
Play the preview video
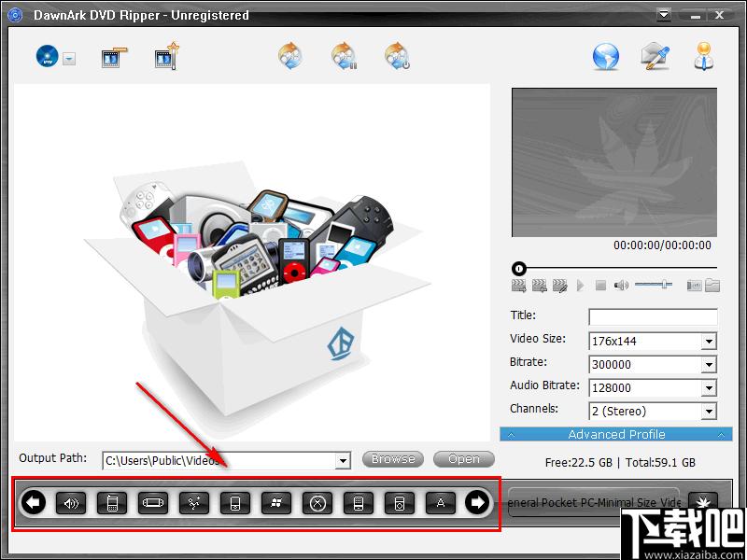pyautogui.click(x=580, y=286)
